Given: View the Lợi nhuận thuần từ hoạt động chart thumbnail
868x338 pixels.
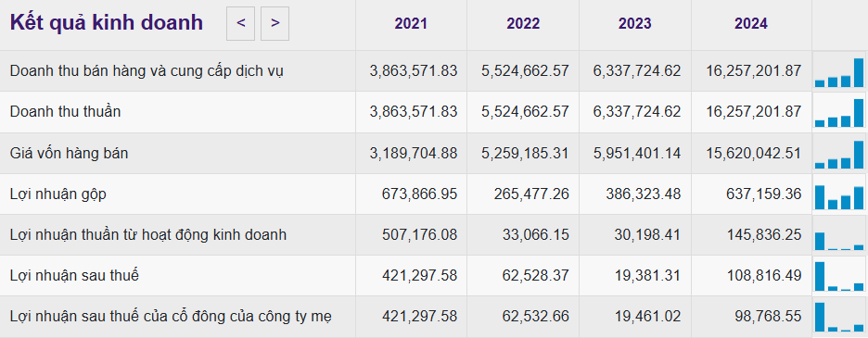Looking at the screenshot, I should point(839,235).
